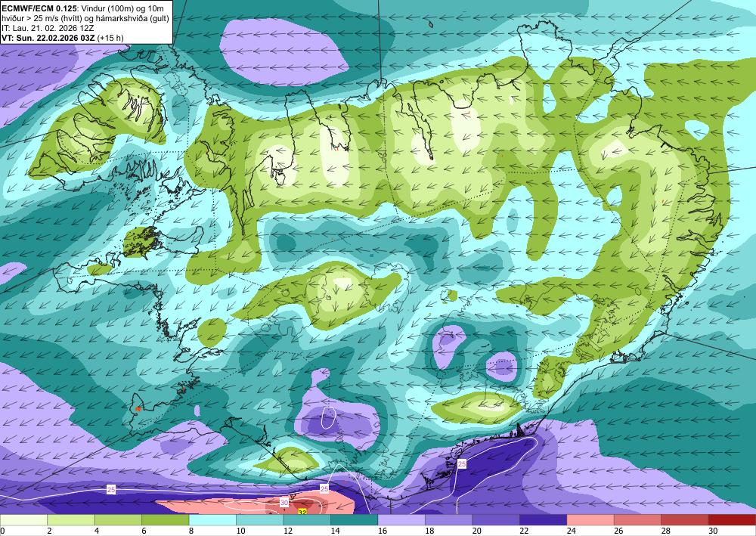Click the 20–22 m/s violet legend swatch
Screen dimensions: 756x536
[496, 519]
